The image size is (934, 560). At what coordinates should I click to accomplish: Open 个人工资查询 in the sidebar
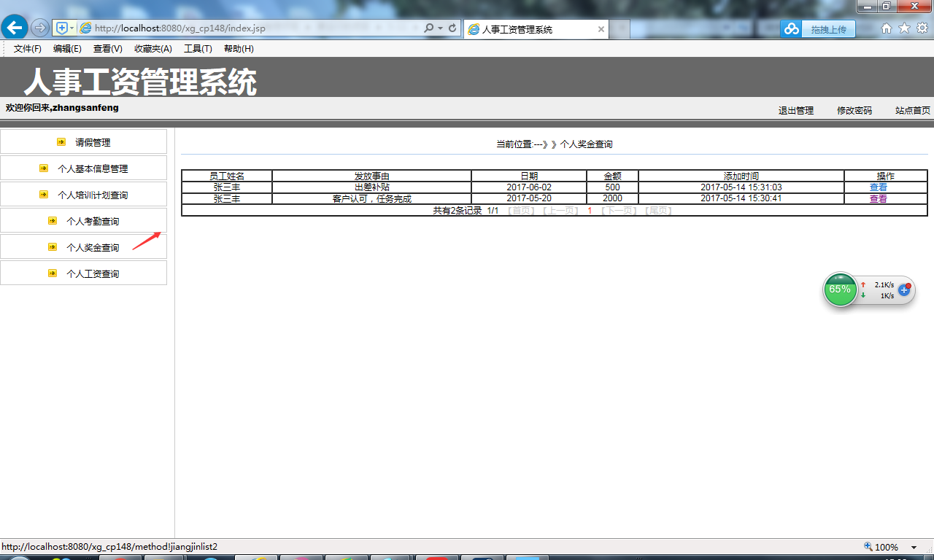pos(93,274)
